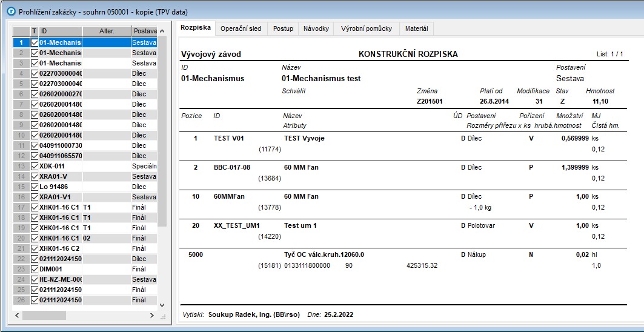Toggle checkbox in row 1 01-Mechanis
This screenshot has width=644, height=332.
pyautogui.click(x=35, y=42)
